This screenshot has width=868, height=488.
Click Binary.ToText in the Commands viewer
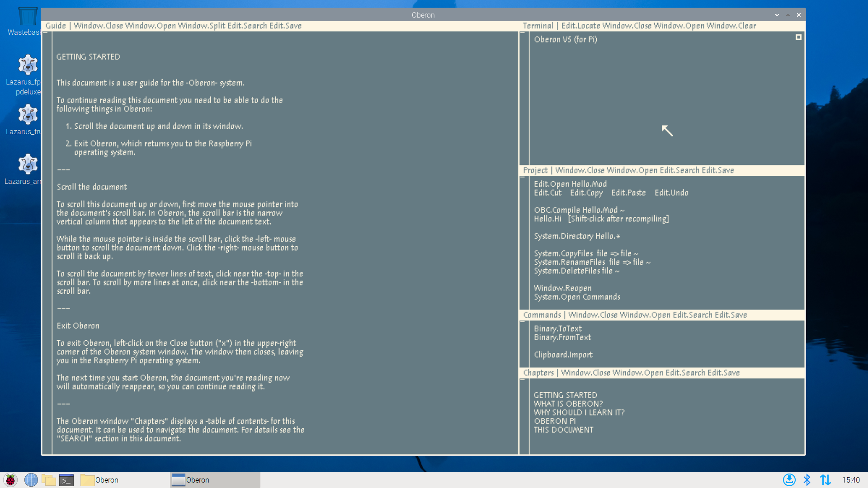[x=557, y=328]
